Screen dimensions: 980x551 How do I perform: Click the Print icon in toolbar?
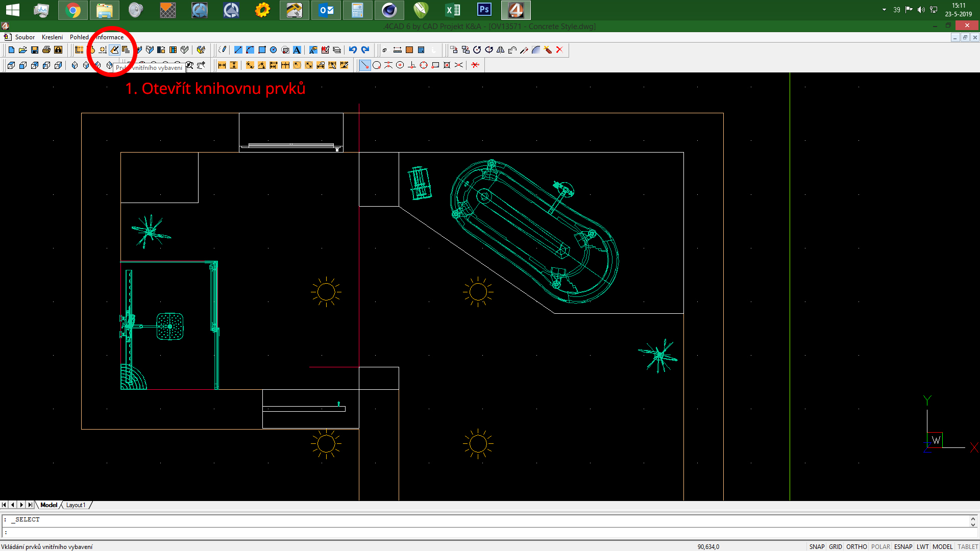[46, 50]
